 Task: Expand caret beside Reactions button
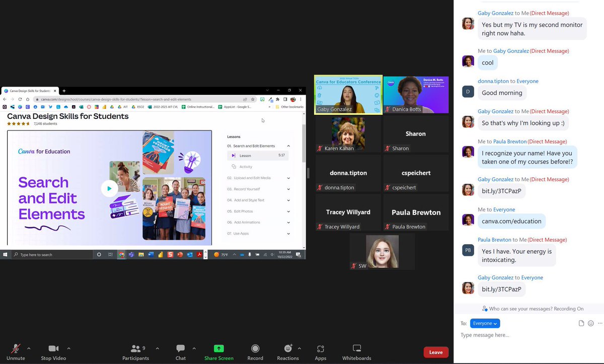click(299, 348)
